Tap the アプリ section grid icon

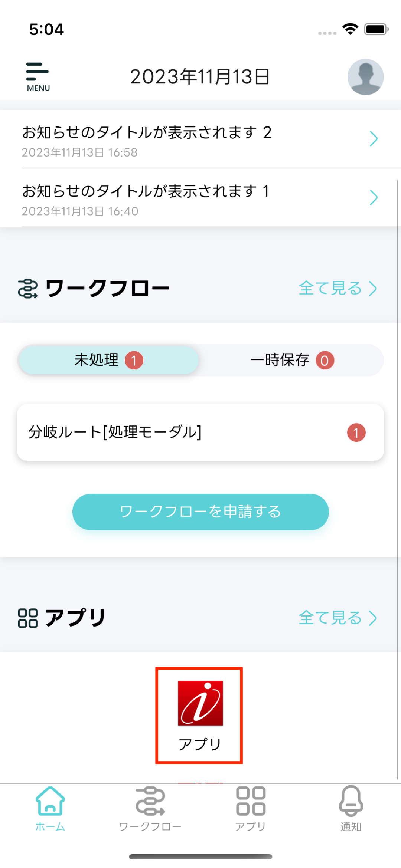pos(28,618)
